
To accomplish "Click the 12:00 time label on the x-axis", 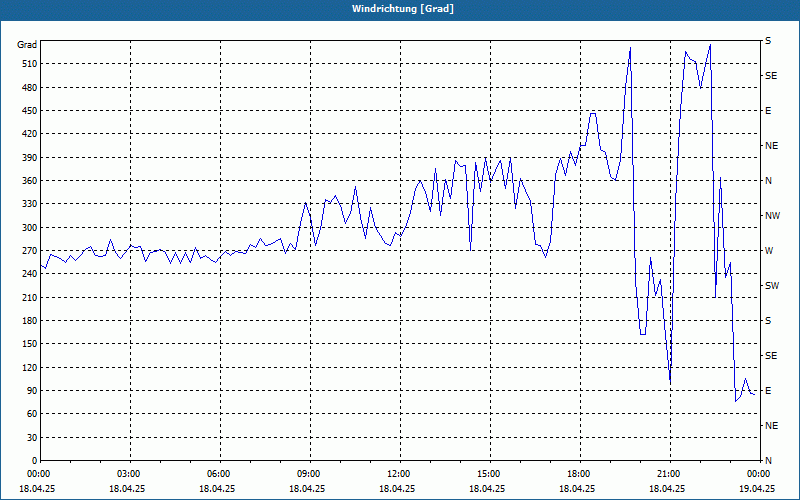I will coord(400,473).
